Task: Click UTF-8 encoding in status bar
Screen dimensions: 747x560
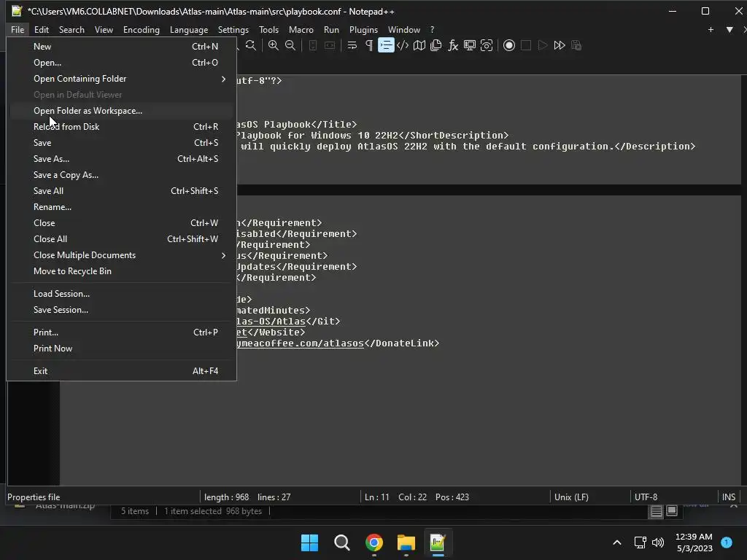Action: [646, 497]
